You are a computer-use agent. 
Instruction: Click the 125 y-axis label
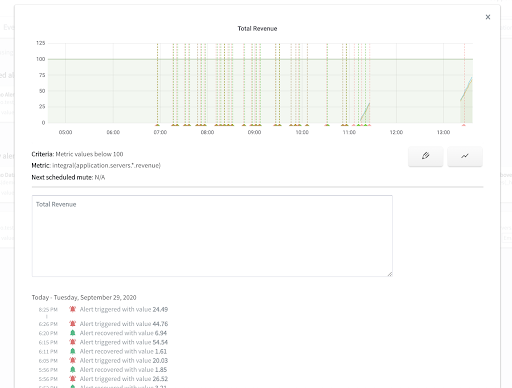pos(40,43)
